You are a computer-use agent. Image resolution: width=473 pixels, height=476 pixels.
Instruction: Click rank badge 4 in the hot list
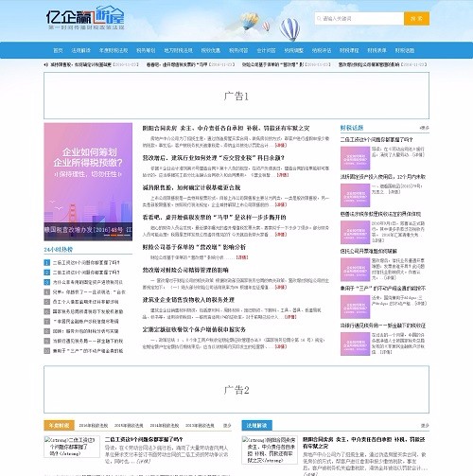pyautogui.click(x=47, y=291)
